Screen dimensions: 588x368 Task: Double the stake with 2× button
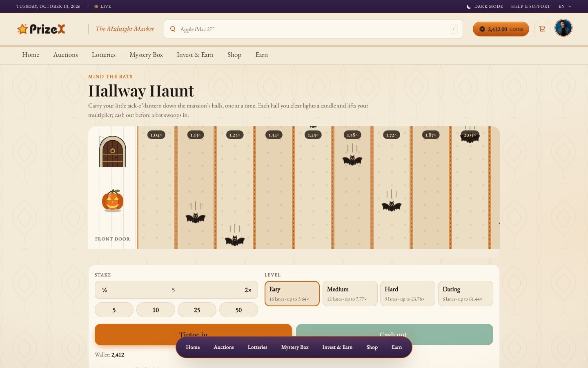coord(248,290)
